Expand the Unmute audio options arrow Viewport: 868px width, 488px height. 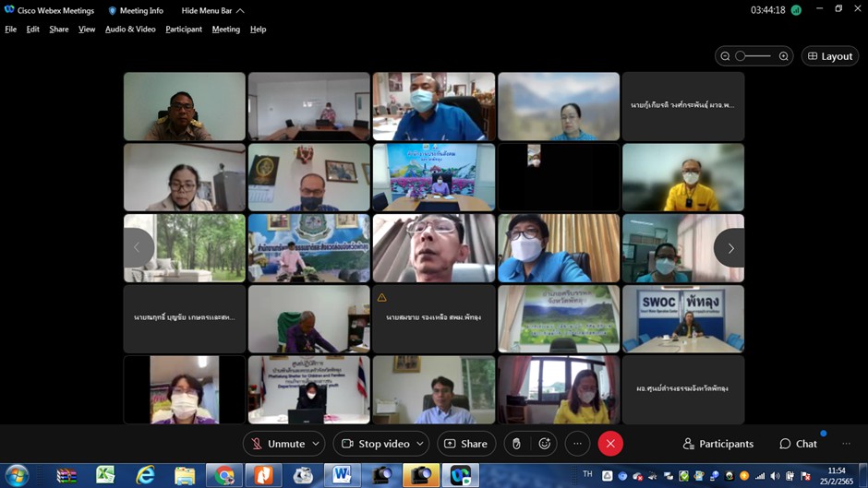(x=316, y=444)
